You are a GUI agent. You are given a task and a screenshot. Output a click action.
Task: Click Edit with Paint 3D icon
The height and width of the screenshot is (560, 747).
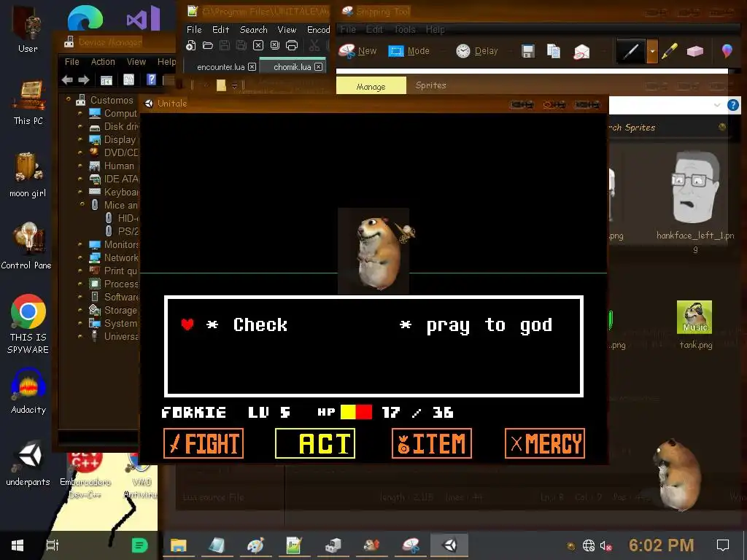pos(727,50)
